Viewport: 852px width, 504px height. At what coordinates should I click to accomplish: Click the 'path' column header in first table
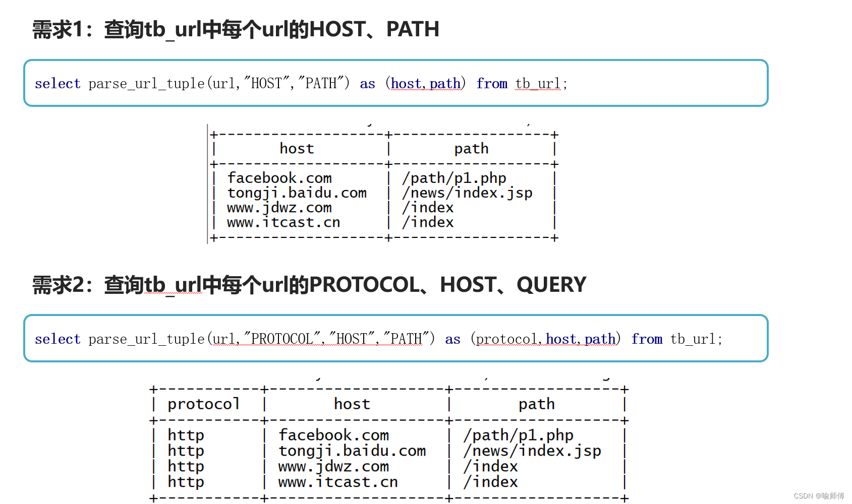[471, 149]
